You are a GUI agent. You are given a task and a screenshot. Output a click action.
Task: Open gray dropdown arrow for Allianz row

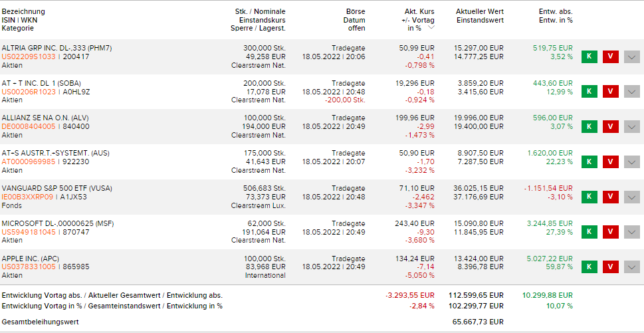point(632,126)
